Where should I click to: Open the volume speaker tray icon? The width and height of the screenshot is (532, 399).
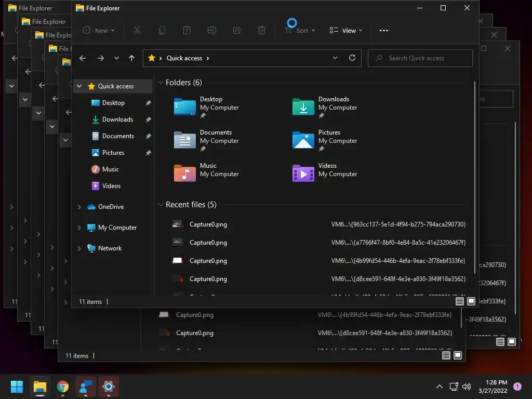(467, 387)
